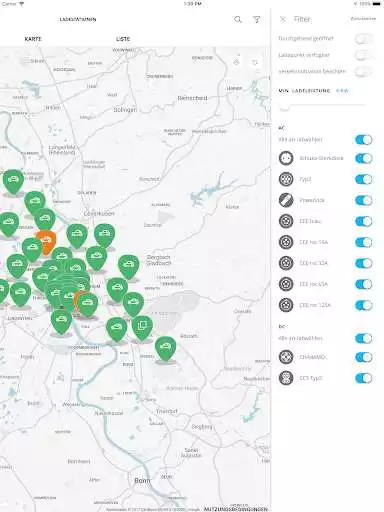This screenshot has width=384, height=512.
Task: Open the NUTZUNGSBEDINGUNGEN link on the map
Action: click(236, 509)
